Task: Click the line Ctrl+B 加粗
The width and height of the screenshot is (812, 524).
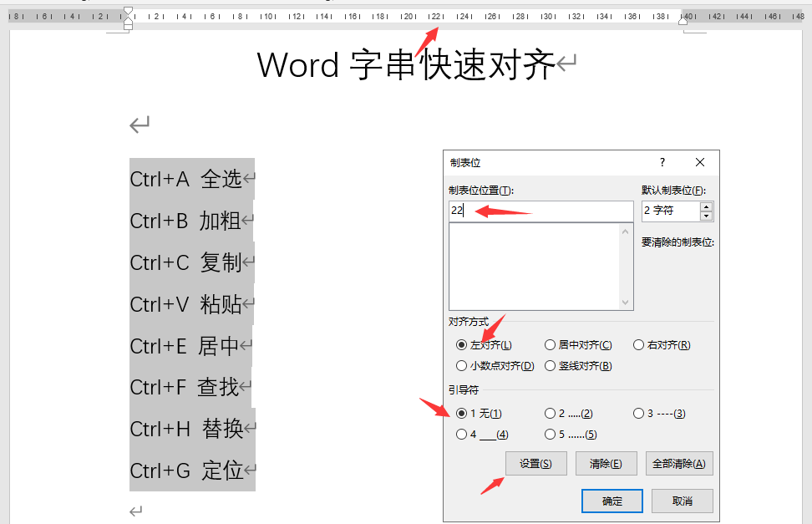Action: [x=185, y=221]
